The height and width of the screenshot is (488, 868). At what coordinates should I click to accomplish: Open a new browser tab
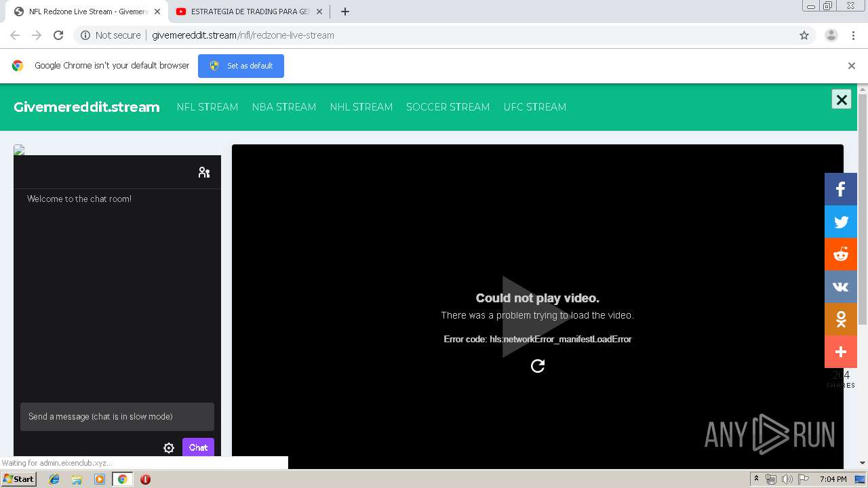click(345, 12)
